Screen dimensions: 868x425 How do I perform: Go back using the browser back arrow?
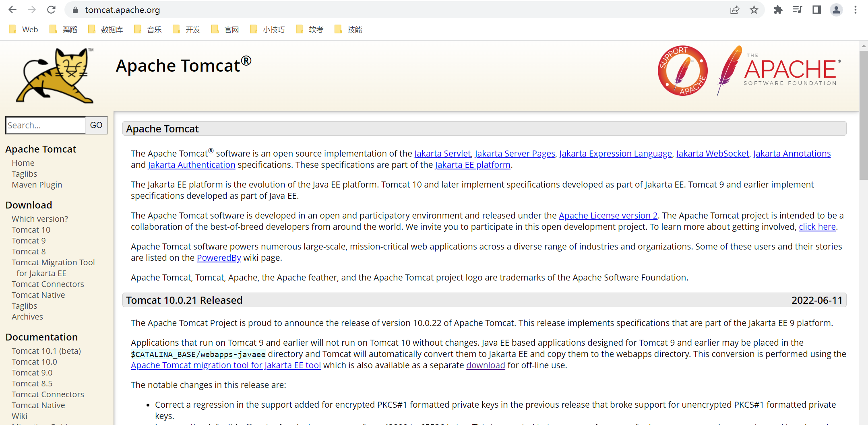coord(12,10)
